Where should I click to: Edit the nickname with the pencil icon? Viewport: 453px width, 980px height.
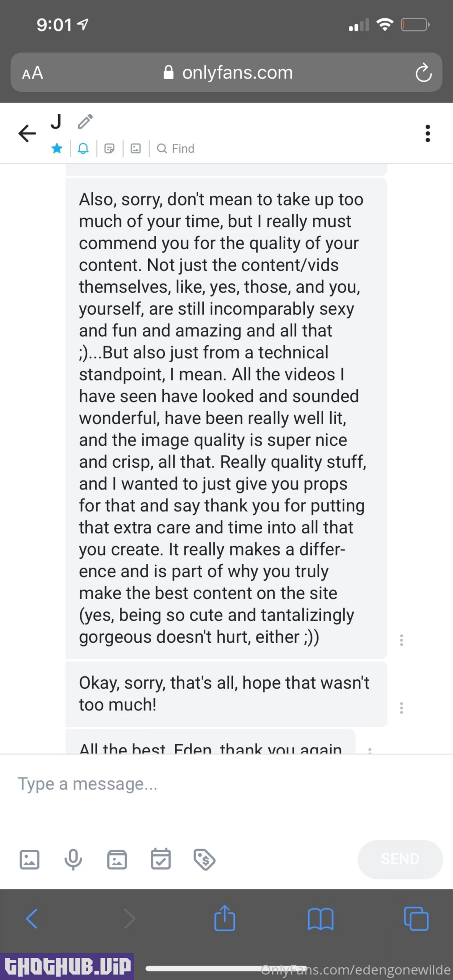[85, 122]
